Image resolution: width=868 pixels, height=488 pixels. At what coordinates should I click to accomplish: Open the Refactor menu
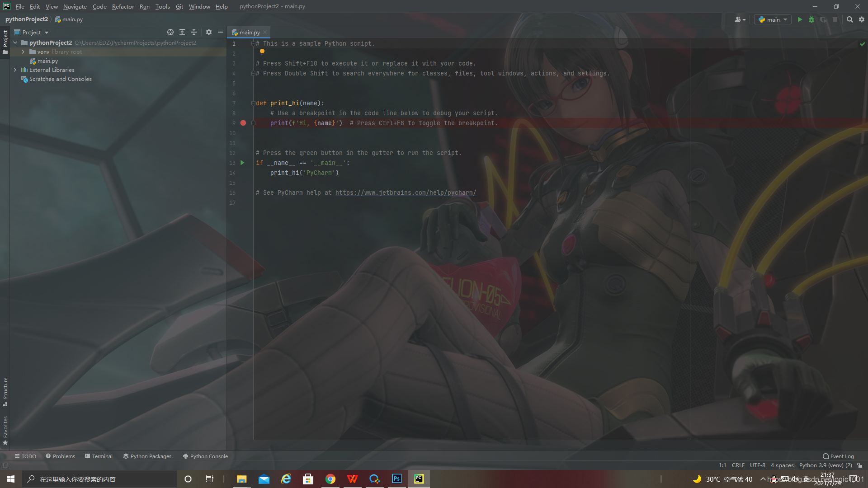(x=123, y=6)
